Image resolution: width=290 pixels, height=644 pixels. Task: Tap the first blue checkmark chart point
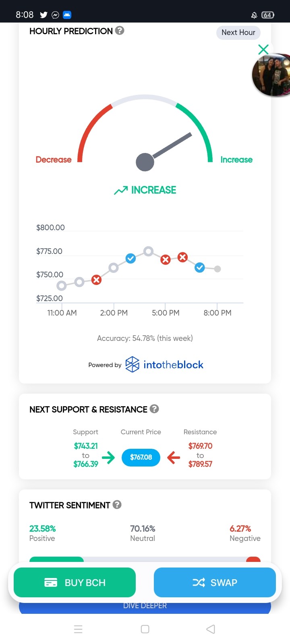click(x=130, y=258)
